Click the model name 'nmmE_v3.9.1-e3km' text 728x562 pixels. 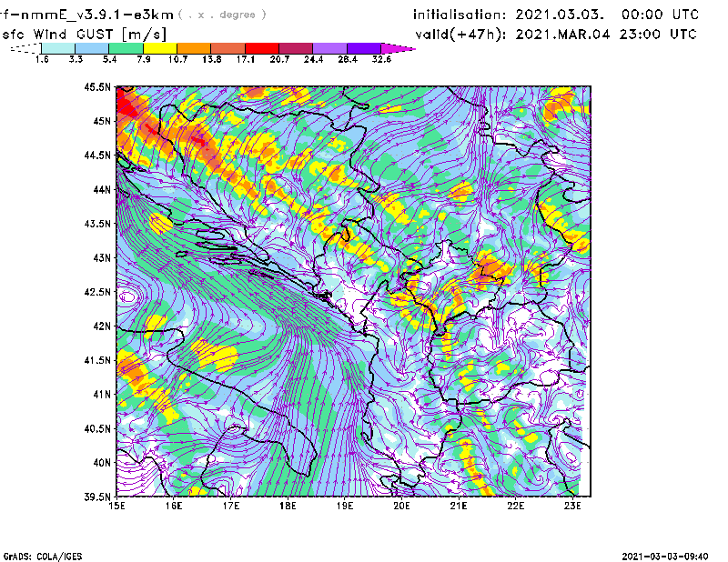coord(96,15)
